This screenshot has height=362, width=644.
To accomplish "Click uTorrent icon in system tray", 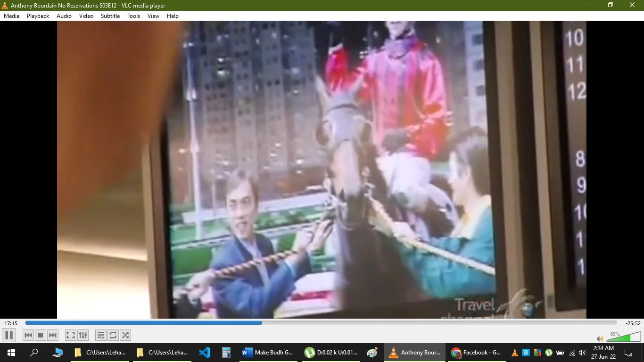I will click(549, 353).
